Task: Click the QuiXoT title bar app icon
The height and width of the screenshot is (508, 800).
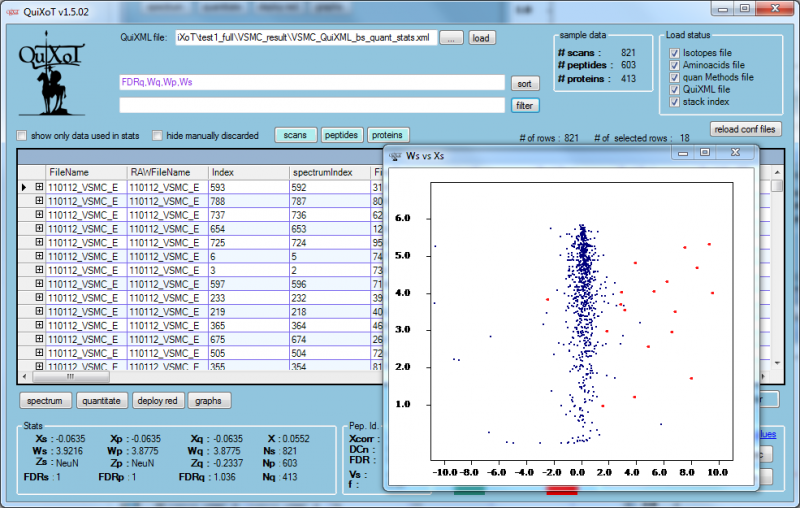Action: 13,11
